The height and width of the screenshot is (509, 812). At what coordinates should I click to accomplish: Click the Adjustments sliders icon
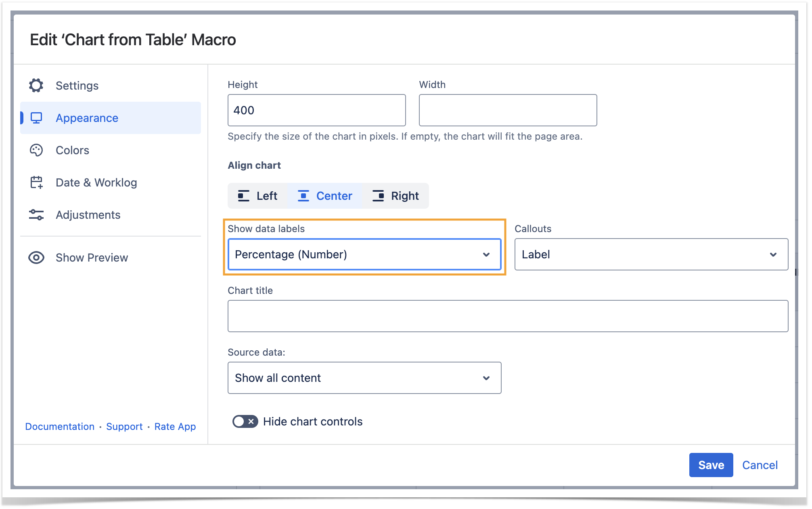pyautogui.click(x=36, y=215)
